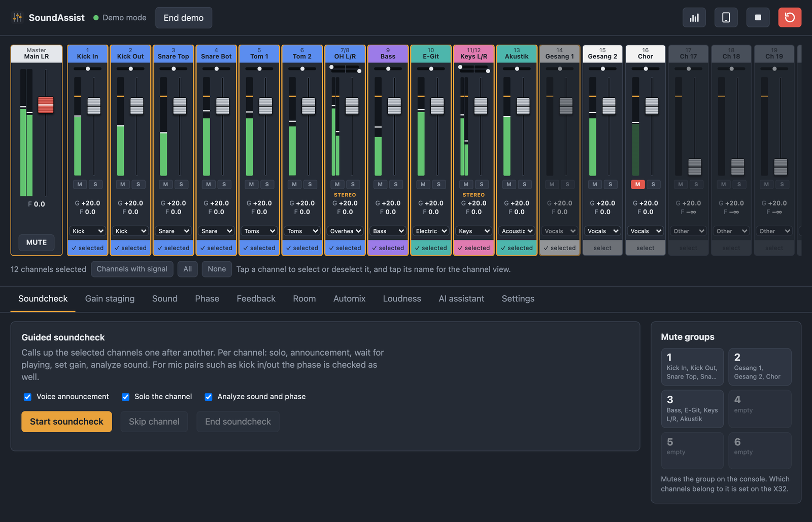Solo the Gesang 2 channel
This screenshot has width=812, height=522.
point(611,184)
